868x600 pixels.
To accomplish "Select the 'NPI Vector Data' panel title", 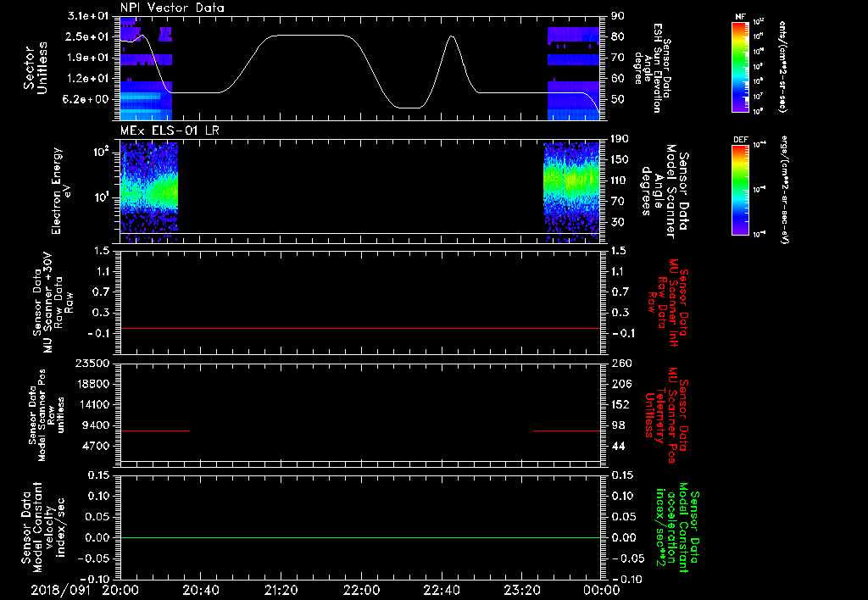I will (172, 8).
